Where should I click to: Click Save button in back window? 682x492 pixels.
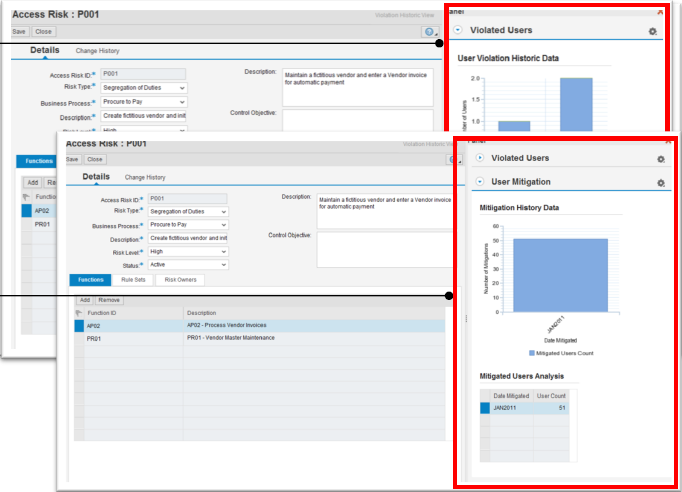[19, 32]
